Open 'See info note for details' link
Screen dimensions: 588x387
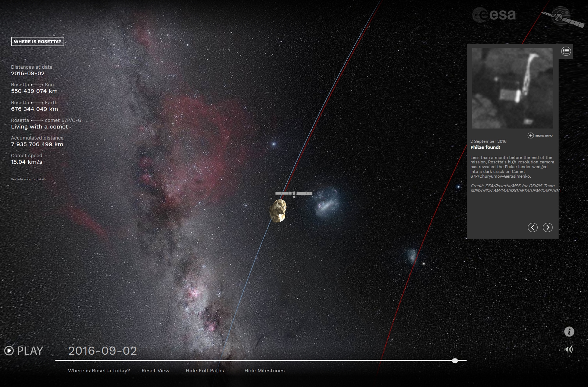tap(29, 179)
